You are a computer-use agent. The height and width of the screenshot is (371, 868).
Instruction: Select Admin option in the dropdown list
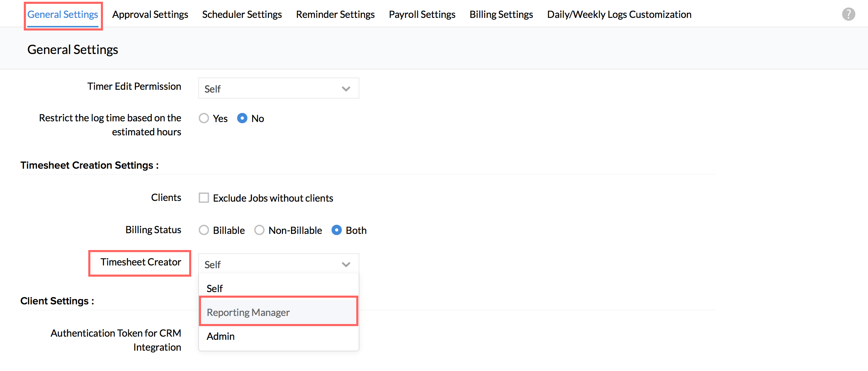click(221, 336)
